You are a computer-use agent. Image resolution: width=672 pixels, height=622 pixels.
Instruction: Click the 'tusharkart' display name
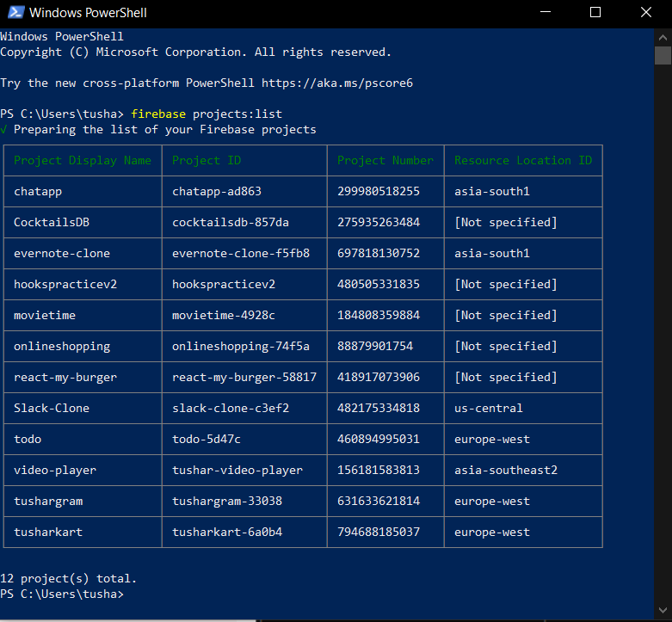click(x=48, y=532)
